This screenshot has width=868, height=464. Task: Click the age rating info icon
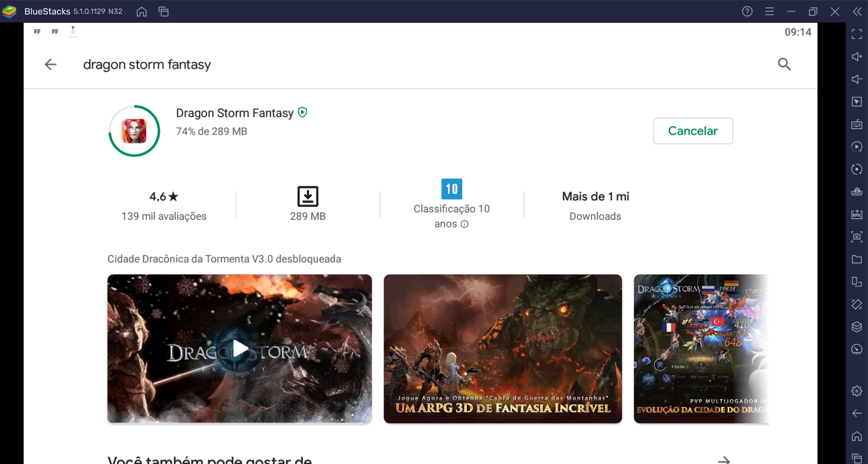464,224
